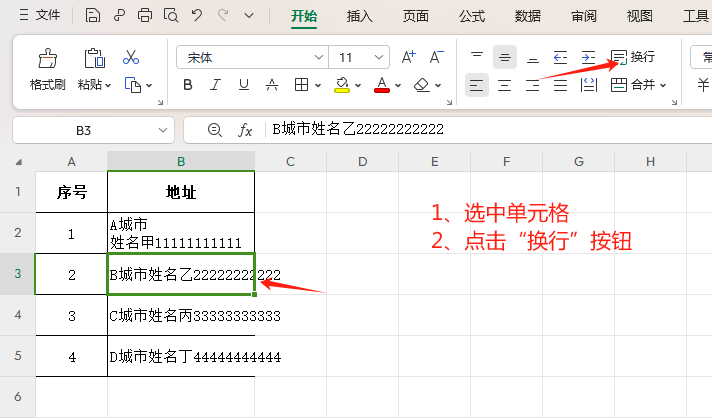Open fill color dropdown arrow
Viewport: 712px width, 418px height.
pos(358,85)
